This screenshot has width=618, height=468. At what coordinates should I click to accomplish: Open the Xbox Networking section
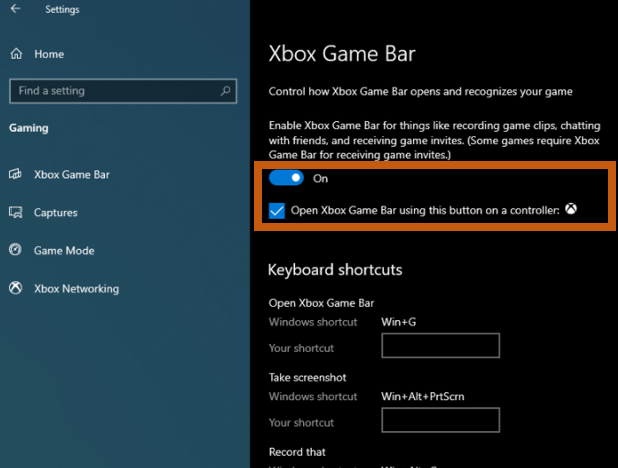76,289
